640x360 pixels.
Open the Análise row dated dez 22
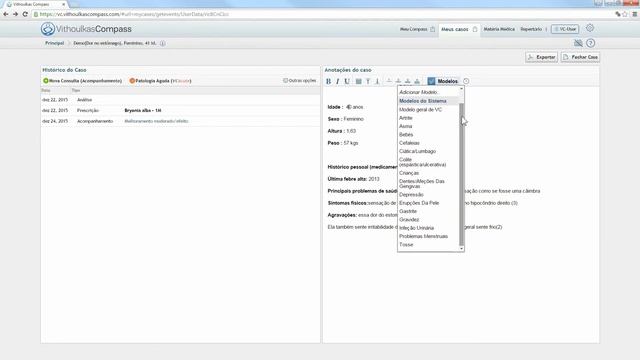pos(180,100)
